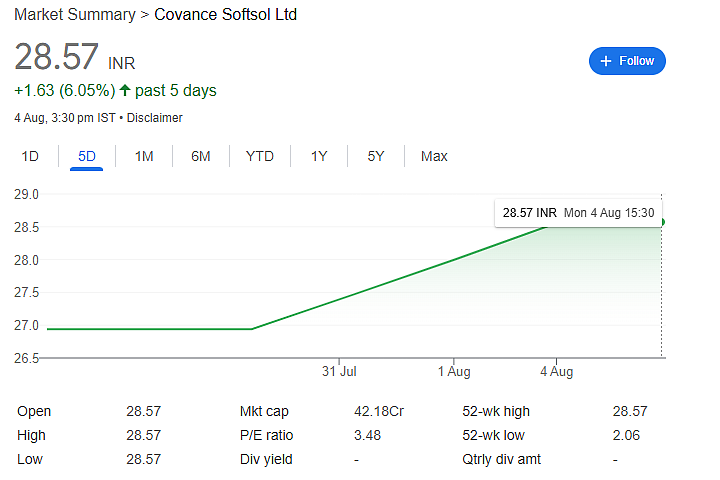Click the +1.63 (6.05%) change text
The height and width of the screenshot is (480, 720).
pyautogui.click(x=65, y=90)
